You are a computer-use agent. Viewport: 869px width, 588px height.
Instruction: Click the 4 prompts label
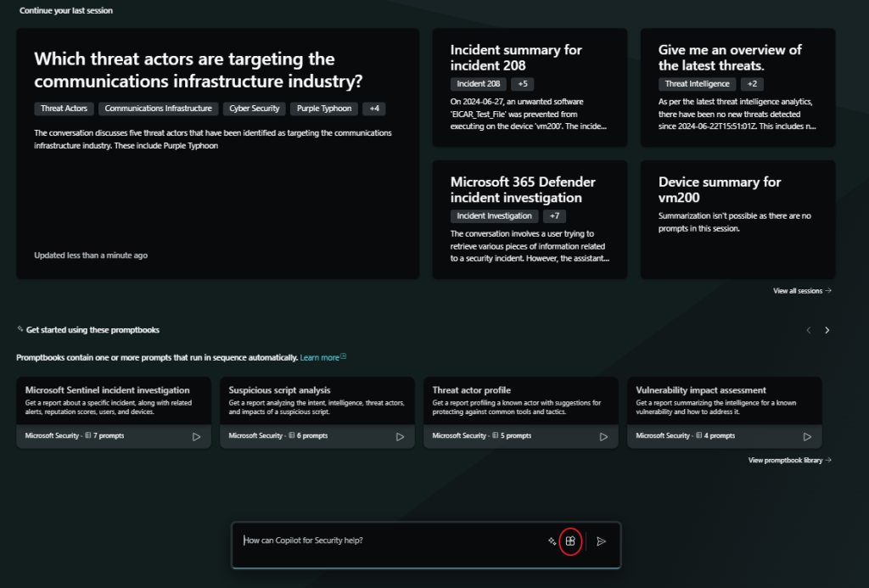click(x=720, y=435)
